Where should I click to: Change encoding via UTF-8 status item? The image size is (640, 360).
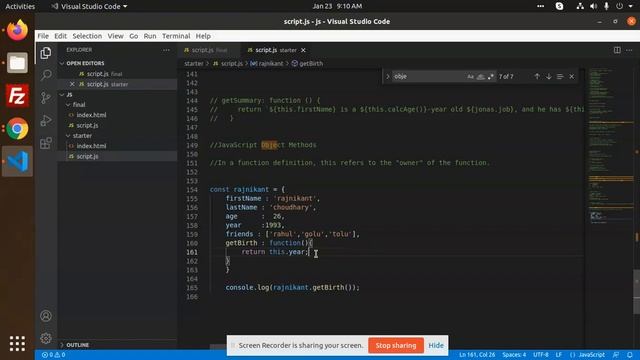point(540,355)
